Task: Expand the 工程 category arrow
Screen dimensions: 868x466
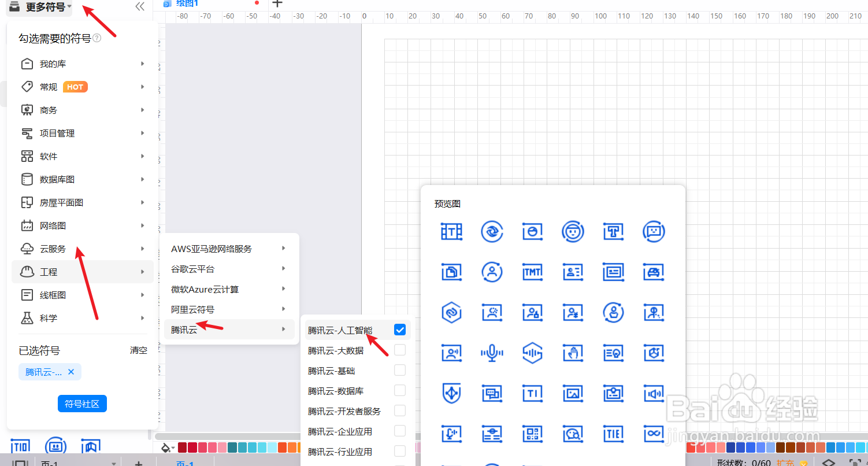Action: pyautogui.click(x=142, y=271)
